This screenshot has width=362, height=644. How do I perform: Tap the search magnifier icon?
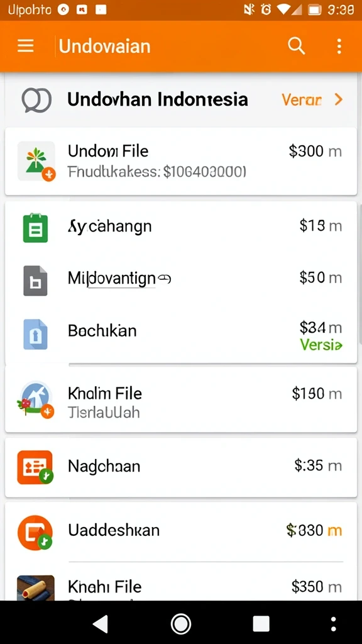296,46
